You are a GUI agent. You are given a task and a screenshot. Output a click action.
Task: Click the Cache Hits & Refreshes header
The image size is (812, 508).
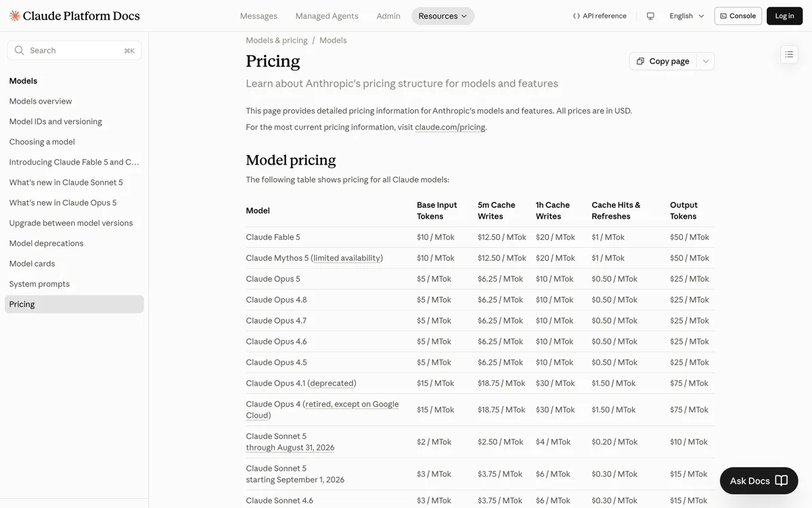(616, 211)
